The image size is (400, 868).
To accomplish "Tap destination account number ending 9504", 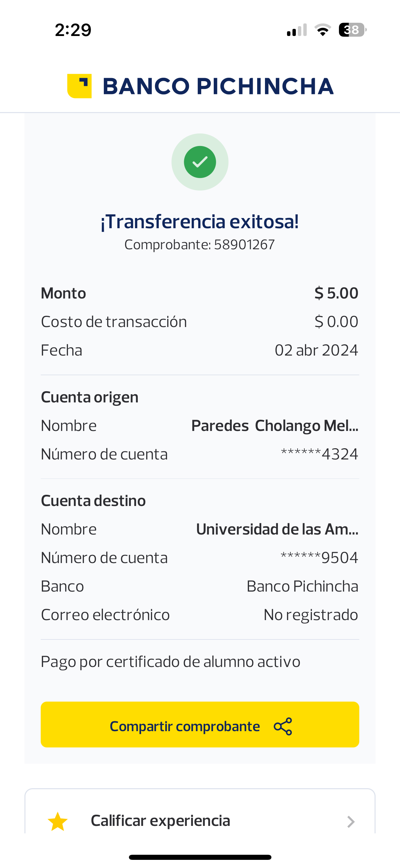I will (x=319, y=558).
